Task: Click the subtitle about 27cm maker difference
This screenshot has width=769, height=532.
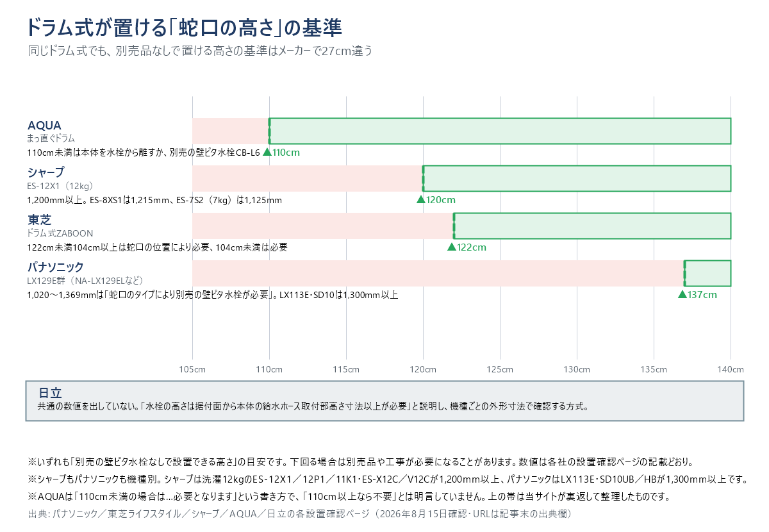Action: tap(200, 51)
